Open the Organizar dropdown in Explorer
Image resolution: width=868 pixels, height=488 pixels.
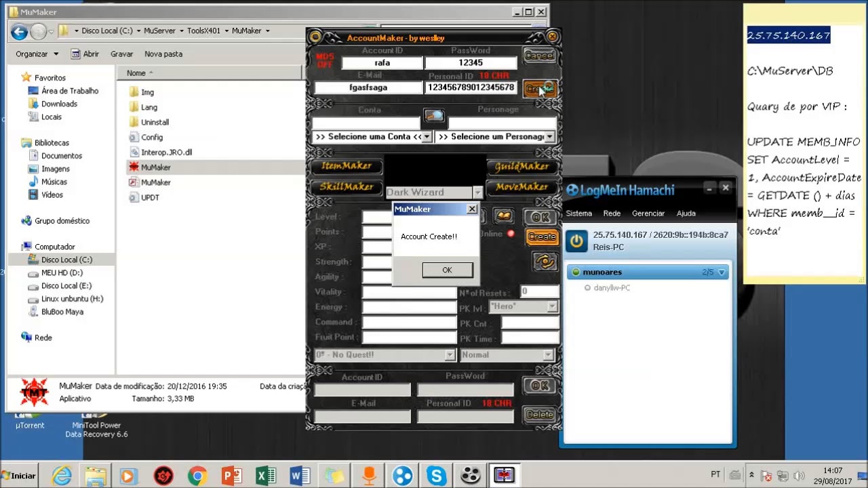click(x=37, y=54)
